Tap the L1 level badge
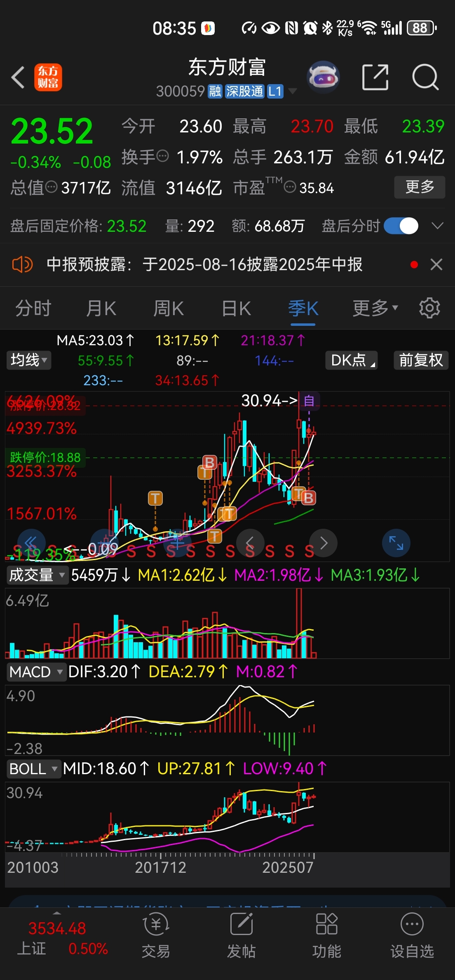The height and width of the screenshot is (980, 455). tap(275, 91)
